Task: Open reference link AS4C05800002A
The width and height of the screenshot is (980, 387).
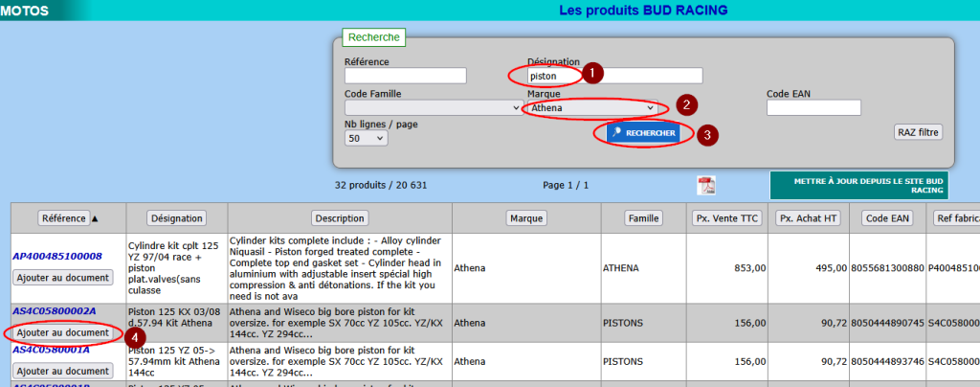Action: pos(55,310)
